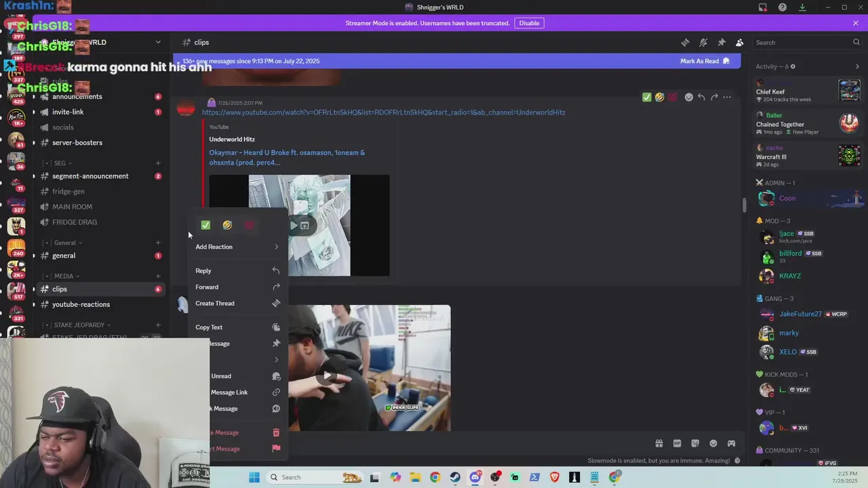Viewport: 868px width, 488px height.
Task: Dismiss the Streamer Mode banner
Action: click(x=856, y=23)
